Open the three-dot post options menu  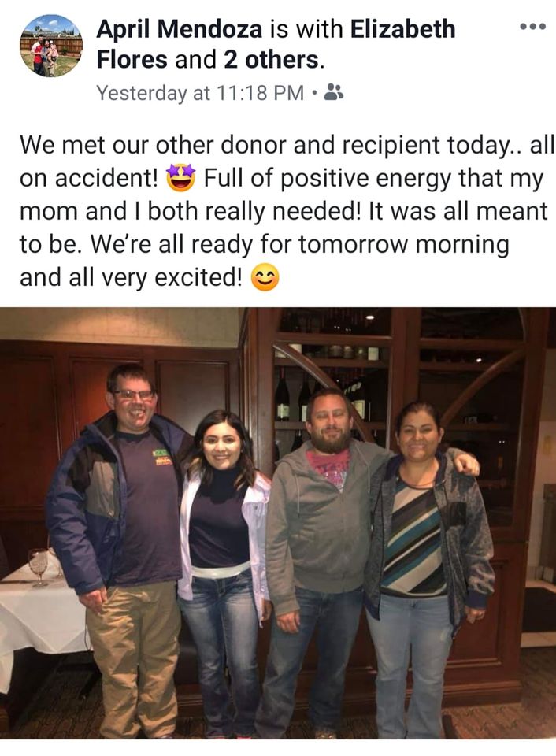(533, 27)
